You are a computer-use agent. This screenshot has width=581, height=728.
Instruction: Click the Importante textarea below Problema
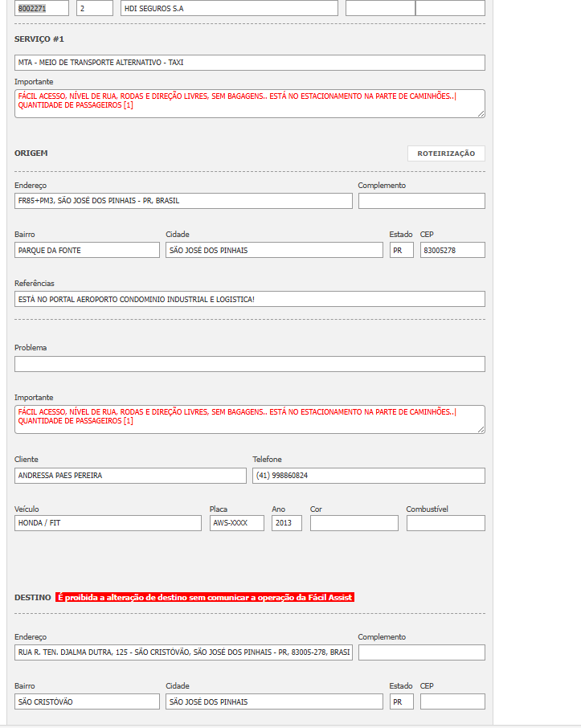click(x=250, y=419)
